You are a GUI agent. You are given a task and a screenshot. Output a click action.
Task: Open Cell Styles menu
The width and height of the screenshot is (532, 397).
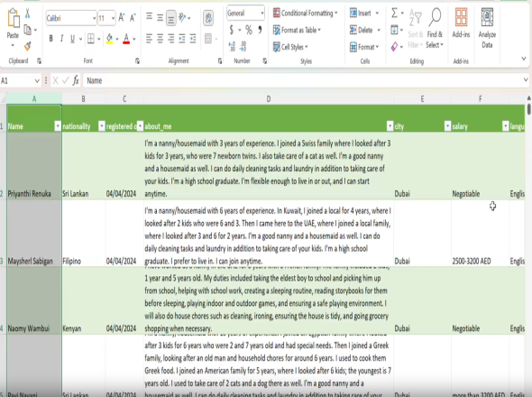290,47
